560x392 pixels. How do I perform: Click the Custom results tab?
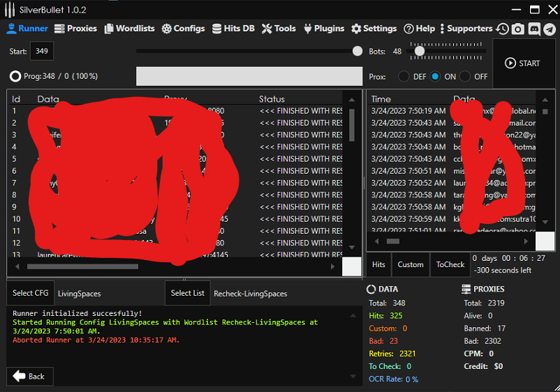click(x=411, y=264)
